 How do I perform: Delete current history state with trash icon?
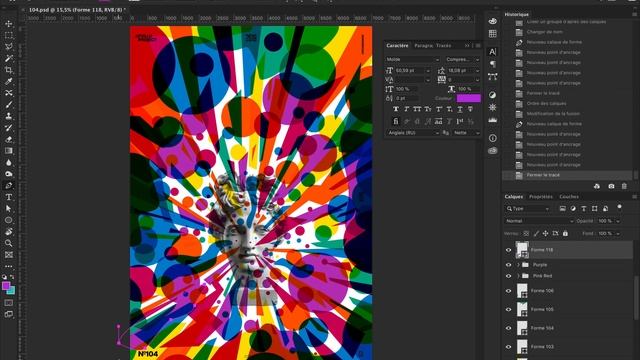pyautogui.click(x=624, y=186)
